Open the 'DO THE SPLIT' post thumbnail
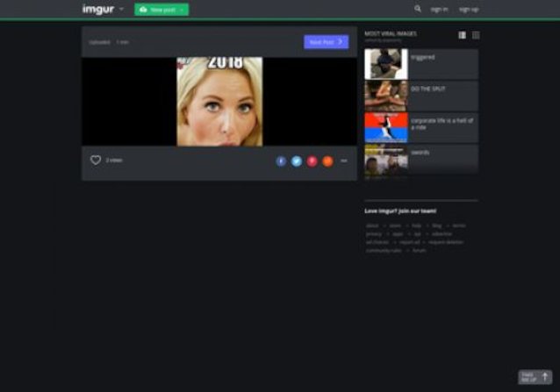Viewport: 560px width, 392px height. pyautogui.click(x=386, y=96)
